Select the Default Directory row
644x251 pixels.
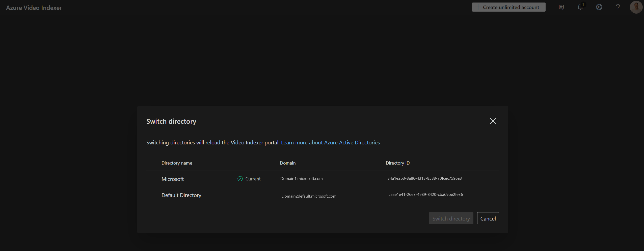click(323, 195)
